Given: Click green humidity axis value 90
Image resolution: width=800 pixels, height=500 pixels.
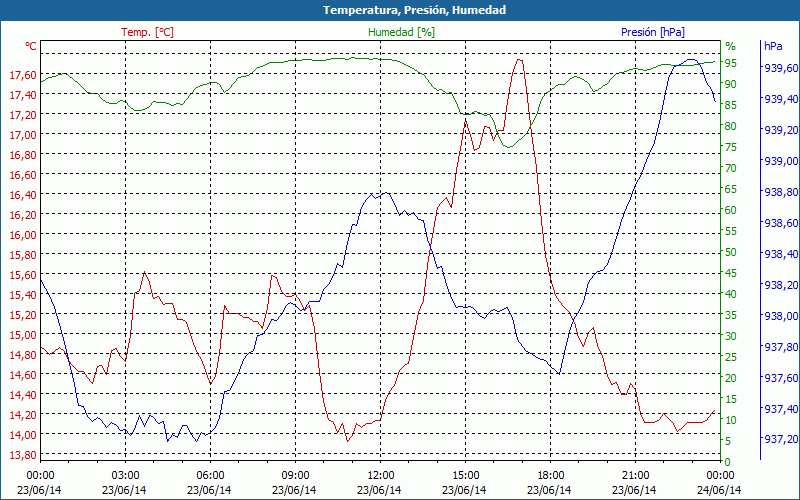Looking at the screenshot, I should click(731, 84).
